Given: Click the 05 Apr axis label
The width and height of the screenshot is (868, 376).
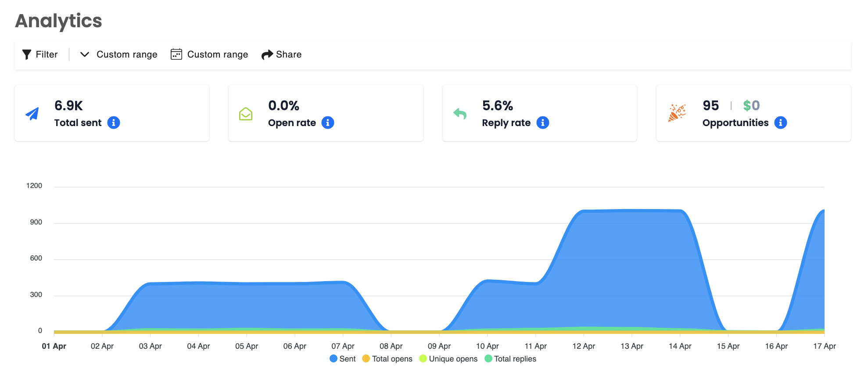Looking at the screenshot, I should point(247,346).
